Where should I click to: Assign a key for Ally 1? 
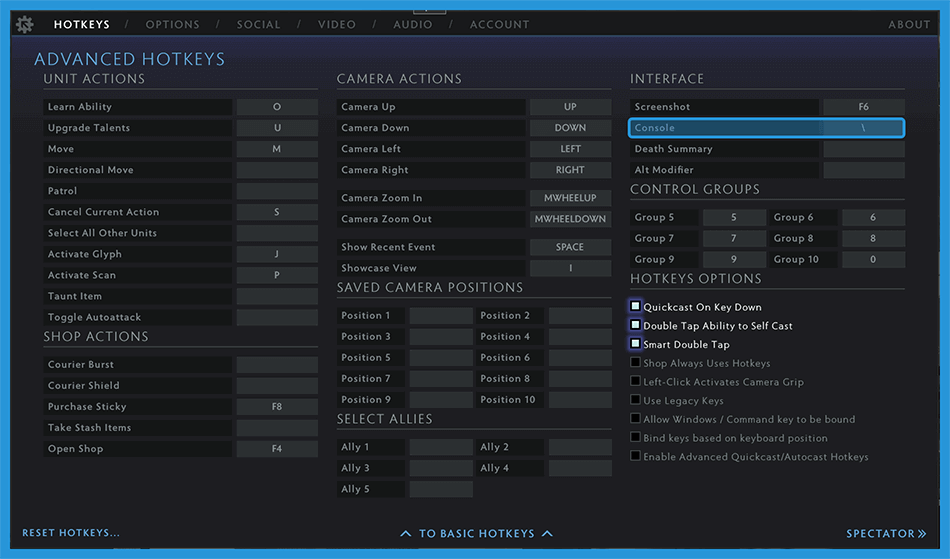click(441, 447)
